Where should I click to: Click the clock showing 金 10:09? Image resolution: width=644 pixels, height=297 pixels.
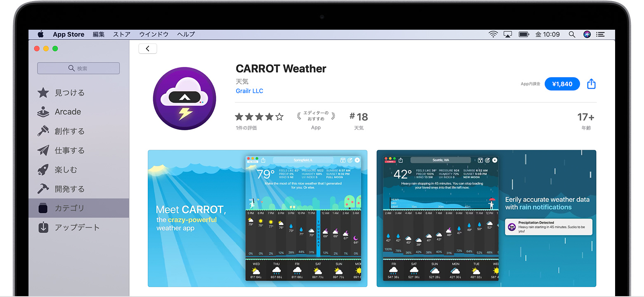547,35
